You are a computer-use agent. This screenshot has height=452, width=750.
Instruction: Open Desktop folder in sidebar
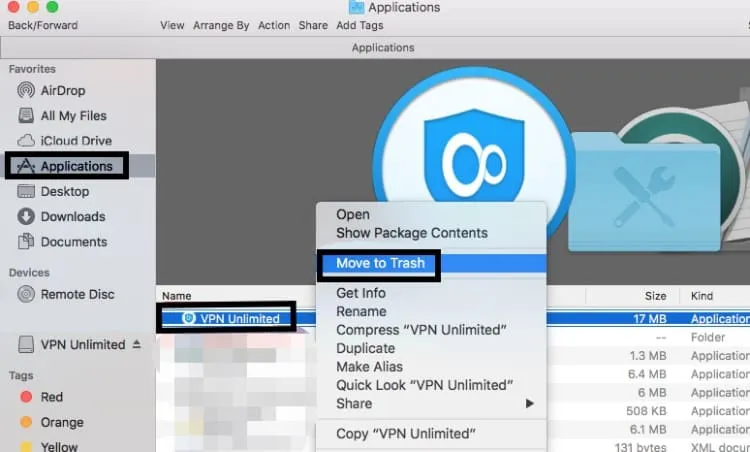coord(53,191)
